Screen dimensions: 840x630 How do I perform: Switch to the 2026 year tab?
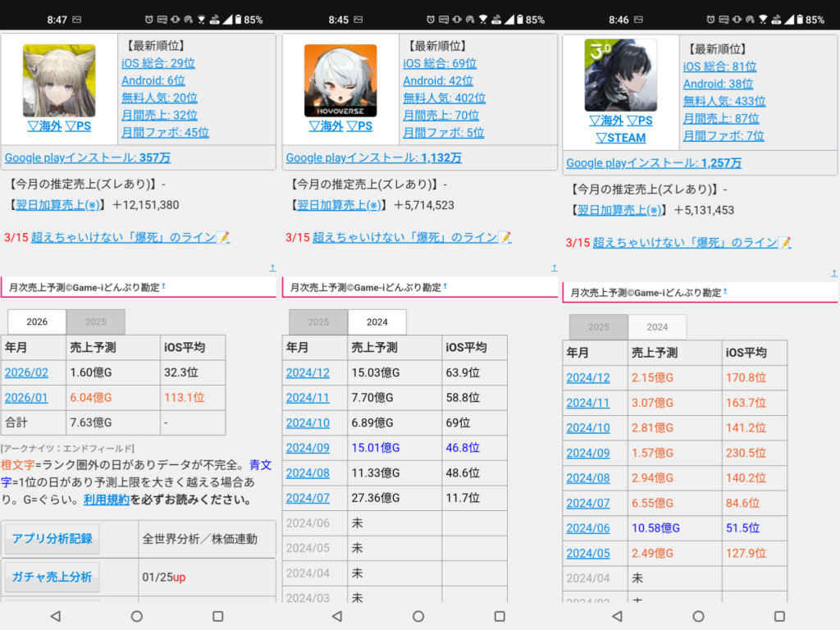tap(37, 322)
